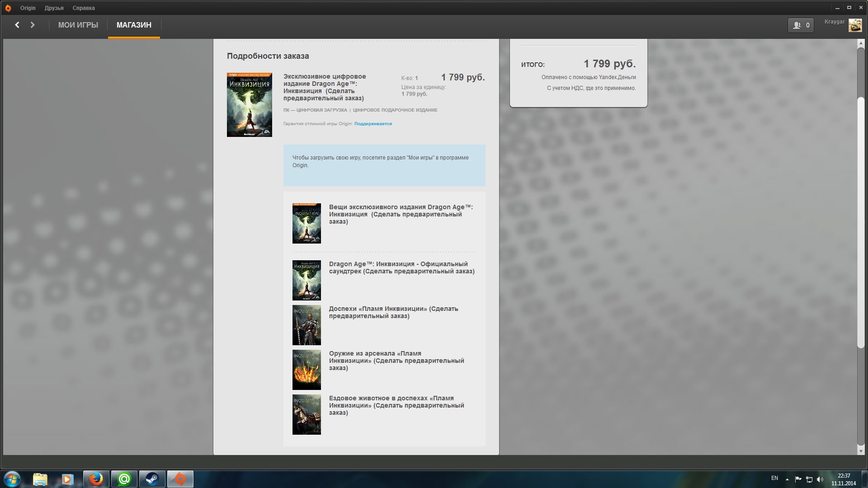Select the МАГАЗИН tab
The image size is (868, 488).
[134, 25]
